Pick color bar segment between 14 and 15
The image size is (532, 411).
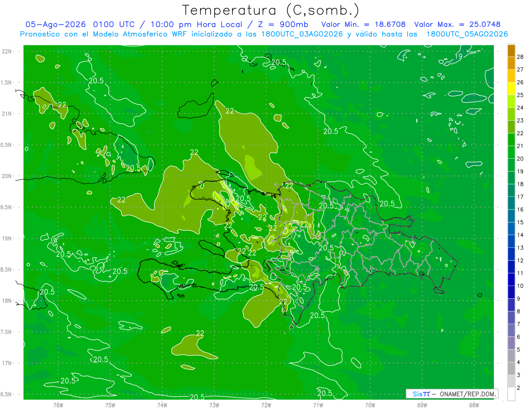point(511,229)
